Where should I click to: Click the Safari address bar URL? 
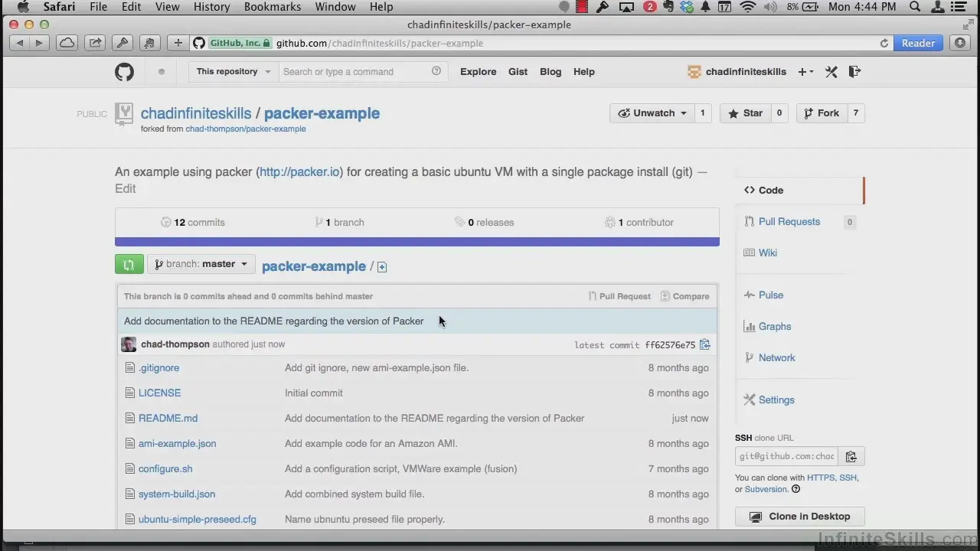click(380, 44)
